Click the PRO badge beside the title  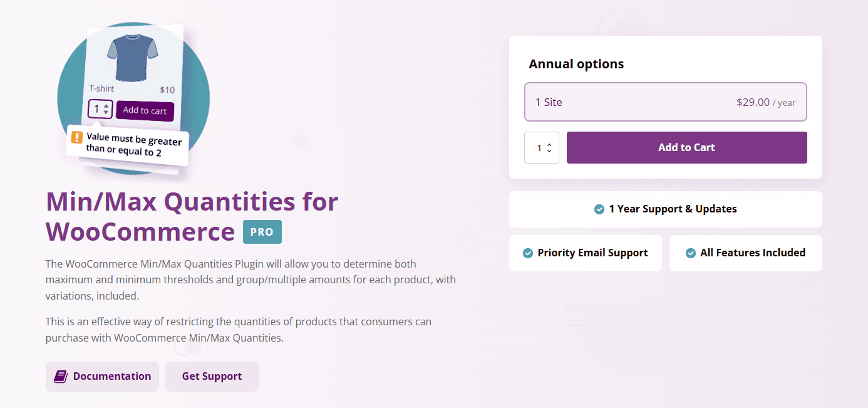tap(262, 232)
